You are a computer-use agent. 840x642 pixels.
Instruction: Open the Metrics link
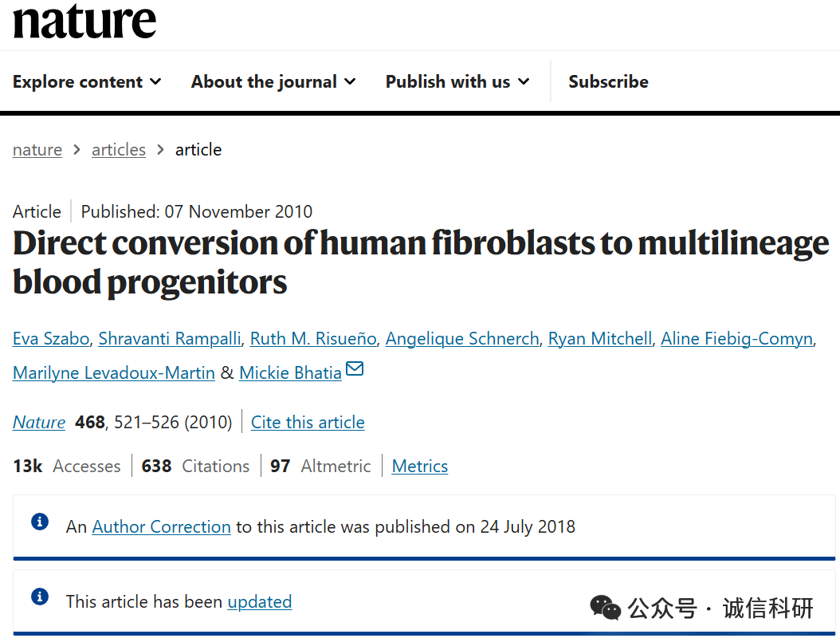click(x=420, y=467)
